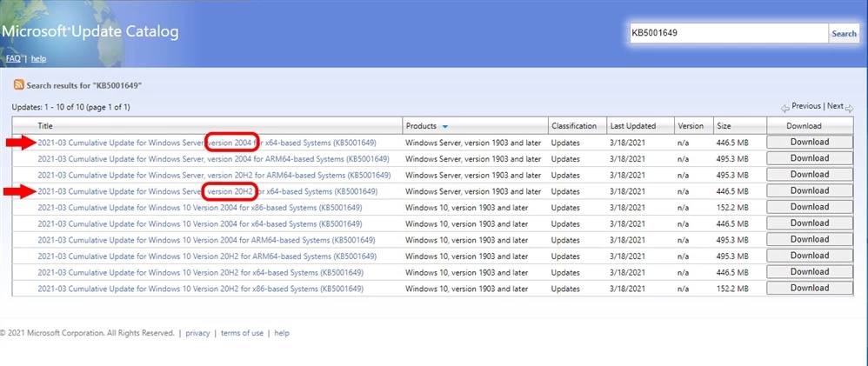Open Windows 10 Version 2004 x64 update link
The width and height of the screenshot is (868, 366).
200,223
